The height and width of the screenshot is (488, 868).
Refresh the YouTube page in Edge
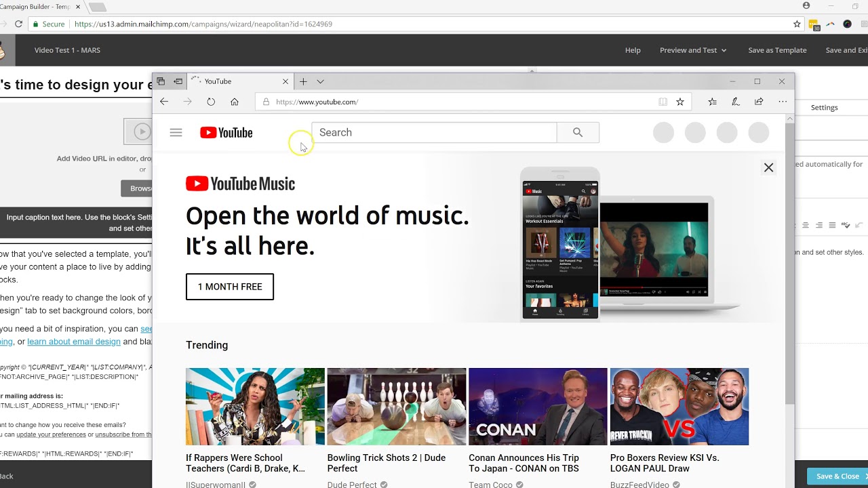[211, 102]
